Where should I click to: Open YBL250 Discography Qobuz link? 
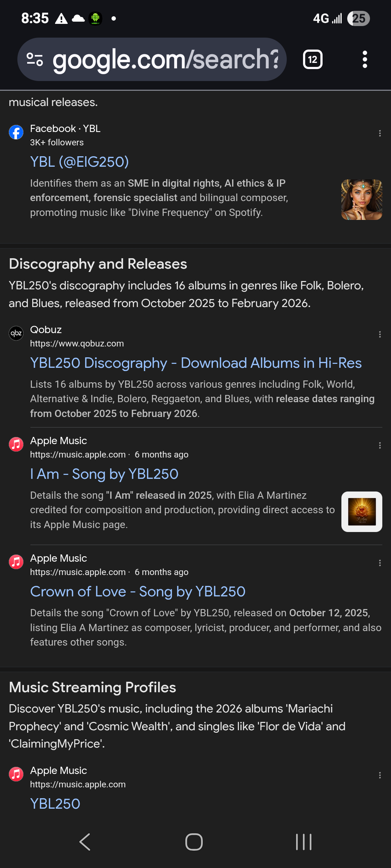(196, 363)
